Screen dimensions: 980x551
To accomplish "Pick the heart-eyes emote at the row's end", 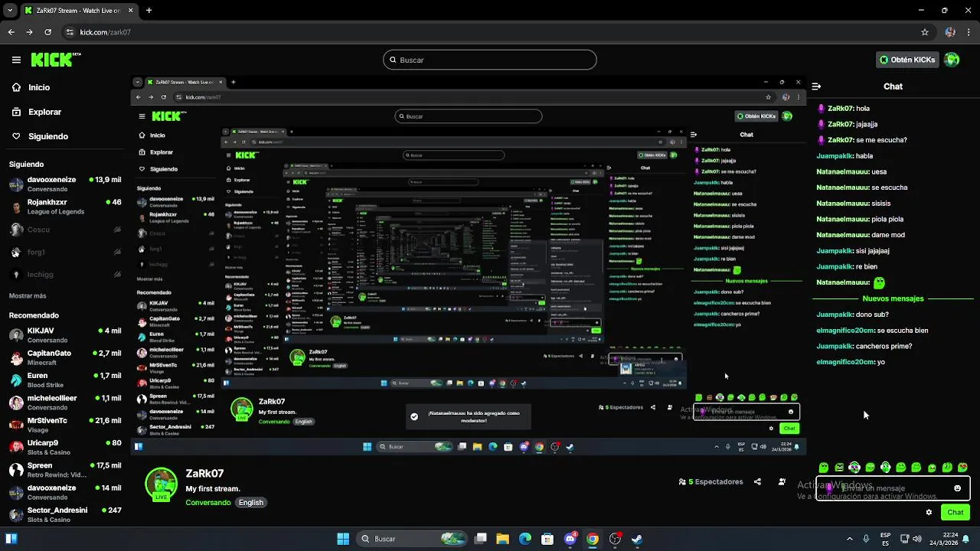I will click(x=962, y=468).
